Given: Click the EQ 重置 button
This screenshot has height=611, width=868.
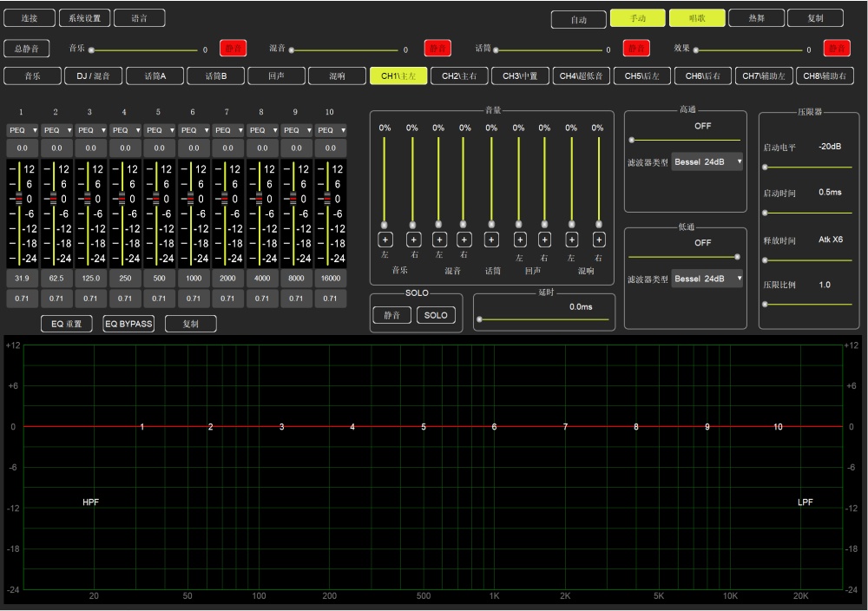Looking at the screenshot, I should click(67, 324).
